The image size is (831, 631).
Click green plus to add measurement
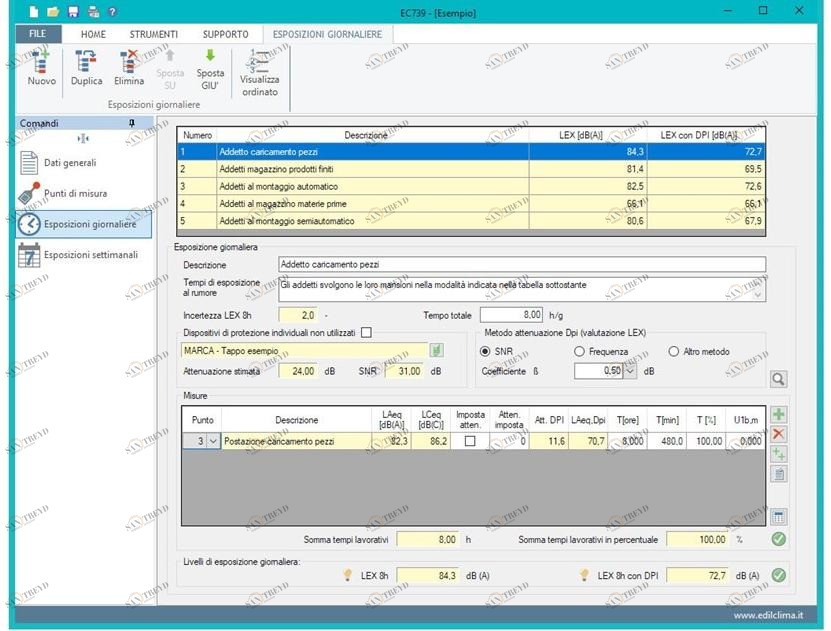779,414
